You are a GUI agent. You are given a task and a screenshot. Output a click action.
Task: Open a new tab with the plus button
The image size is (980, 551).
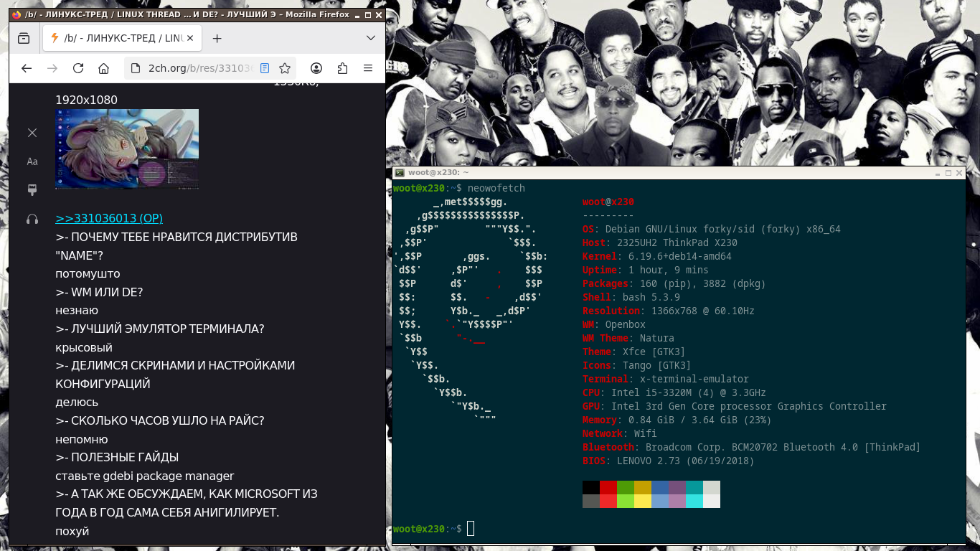[217, 38]
